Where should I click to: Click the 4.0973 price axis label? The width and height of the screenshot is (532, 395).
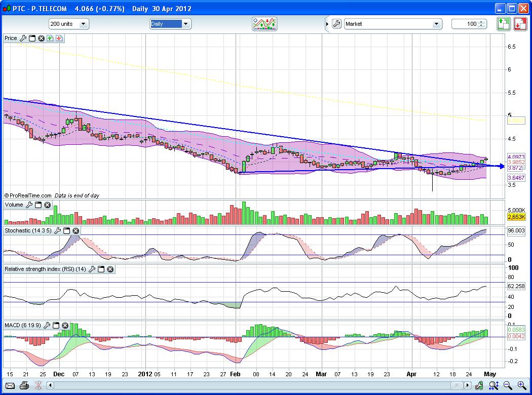516,156
